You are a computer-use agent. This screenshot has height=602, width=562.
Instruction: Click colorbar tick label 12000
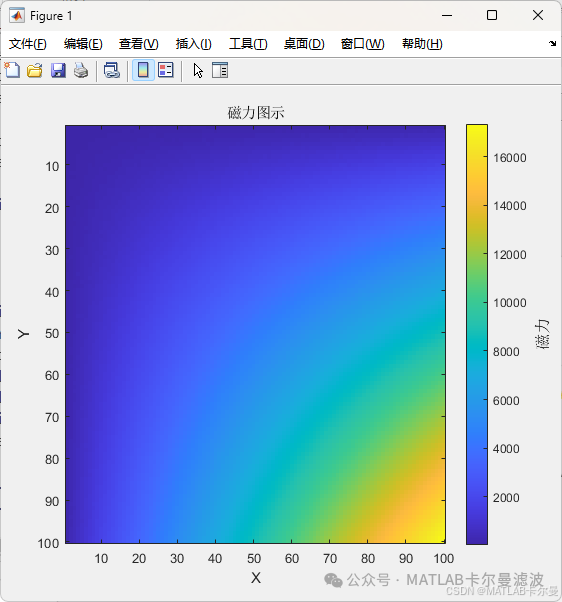tap(510, 255)
